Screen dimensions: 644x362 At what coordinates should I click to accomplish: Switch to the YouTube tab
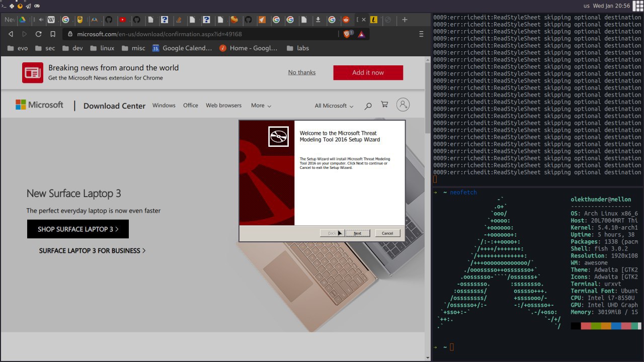122,20
